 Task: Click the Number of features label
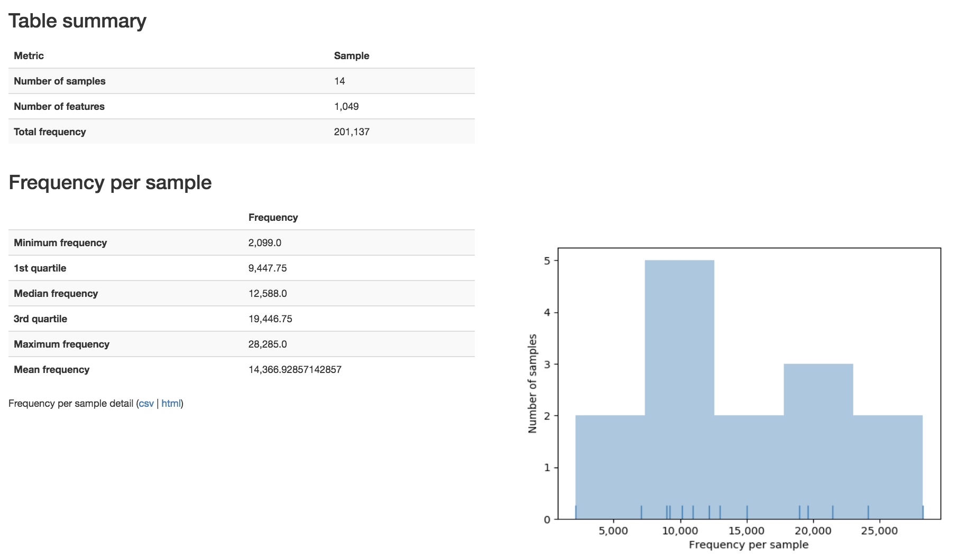point(59,107)
